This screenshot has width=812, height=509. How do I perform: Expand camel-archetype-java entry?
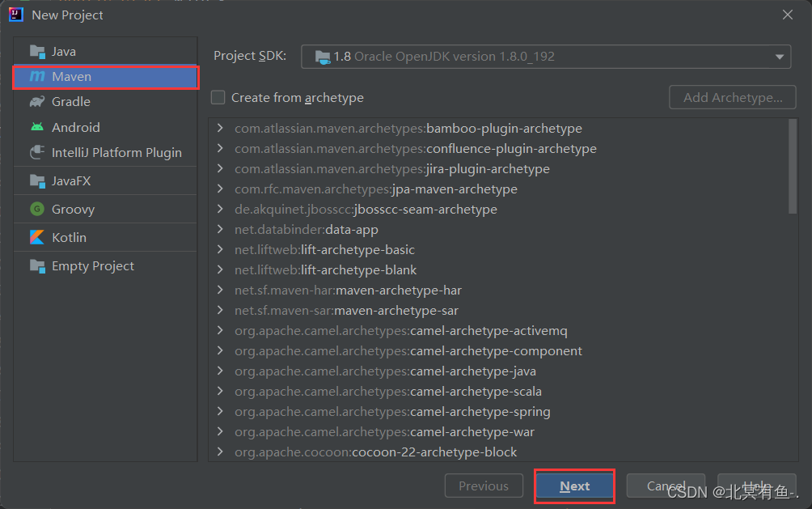click(x=220, y=371)
